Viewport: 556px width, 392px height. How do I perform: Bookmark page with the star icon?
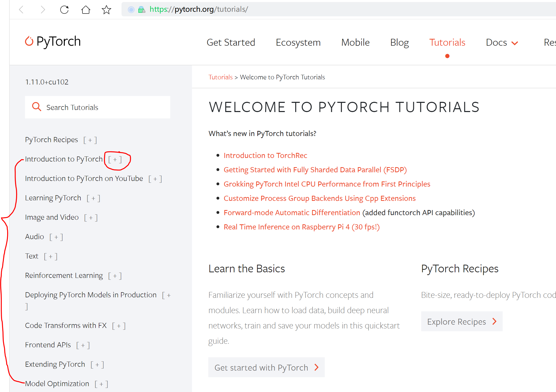106,10
